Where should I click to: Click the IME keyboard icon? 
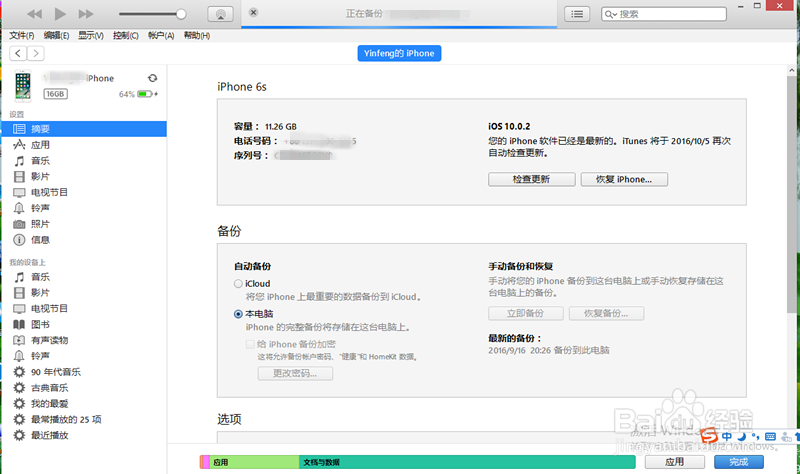pyautogui.click(x=770, y=437)
